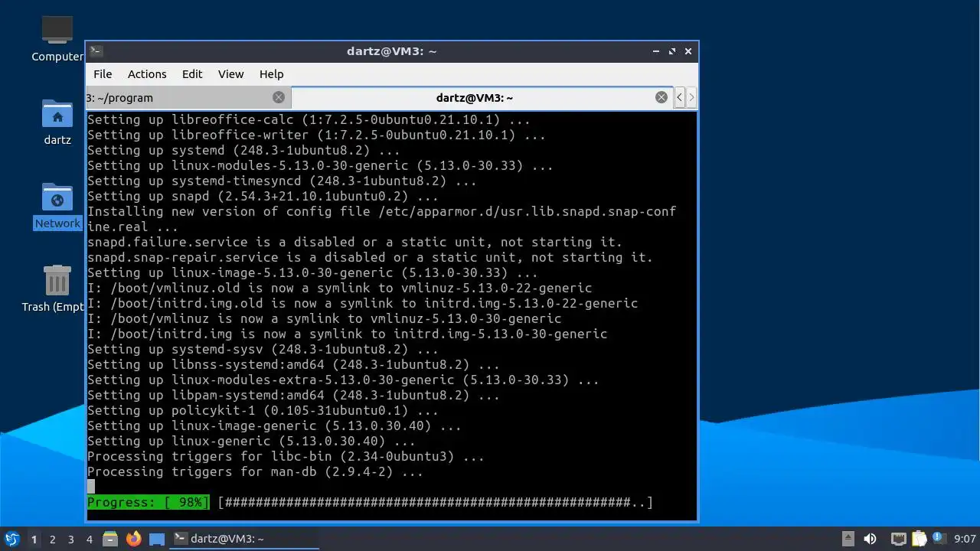This screenshot has height=551, width=980.
Task: Click the removable media tray icon
Action: click(x=848, y=539)
